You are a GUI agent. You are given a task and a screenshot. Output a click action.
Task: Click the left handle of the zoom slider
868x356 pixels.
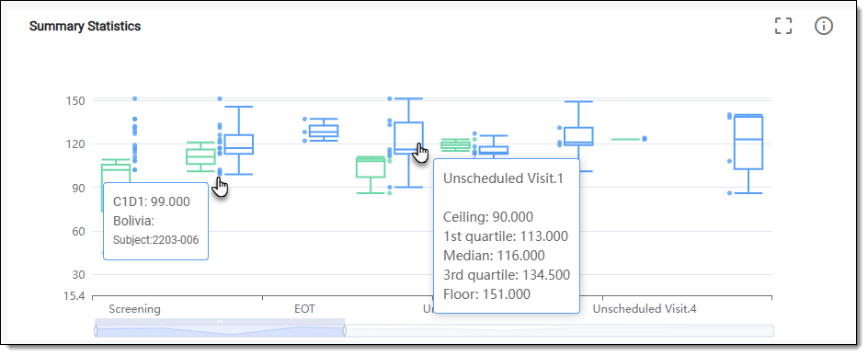[96, 331]
